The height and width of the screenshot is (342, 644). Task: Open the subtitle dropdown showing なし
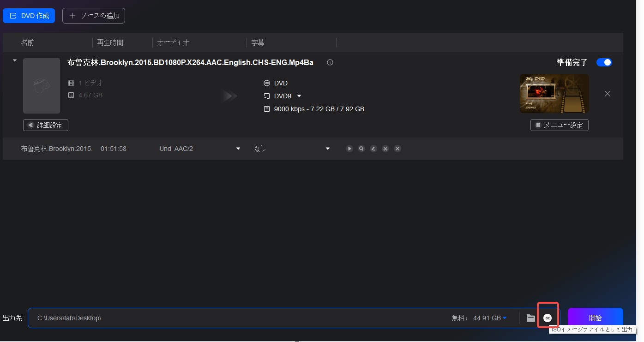(x=328, y=149)
